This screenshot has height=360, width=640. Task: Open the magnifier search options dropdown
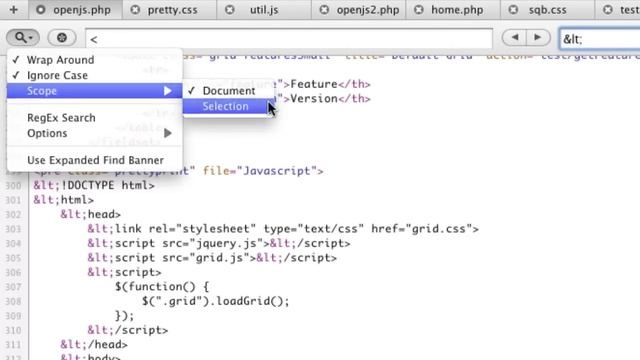pyautogui.click(x=23, y=38)
